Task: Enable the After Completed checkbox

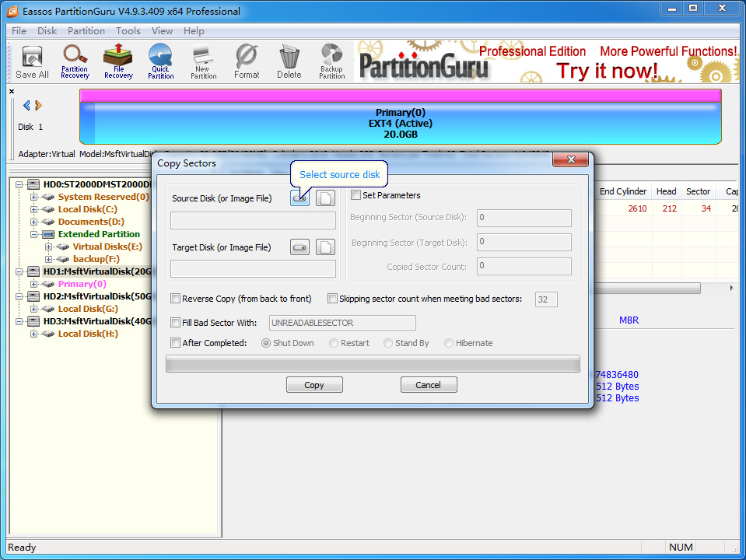Action: point(176,343)
